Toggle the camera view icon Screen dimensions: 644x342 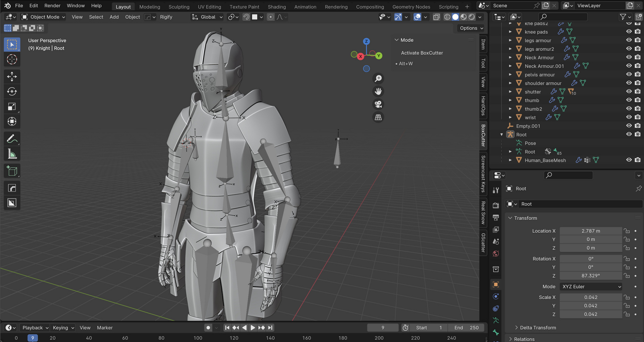tap(378, 104)
